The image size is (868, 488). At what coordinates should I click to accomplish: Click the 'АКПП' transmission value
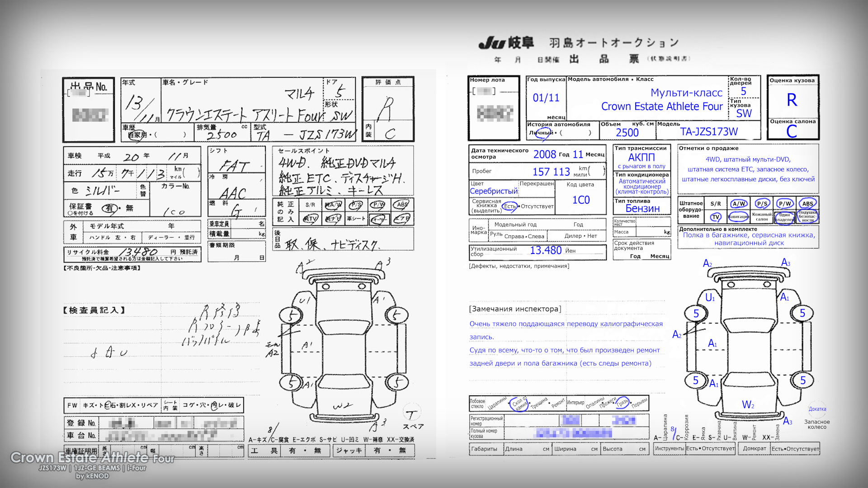[x=641, y=157]
